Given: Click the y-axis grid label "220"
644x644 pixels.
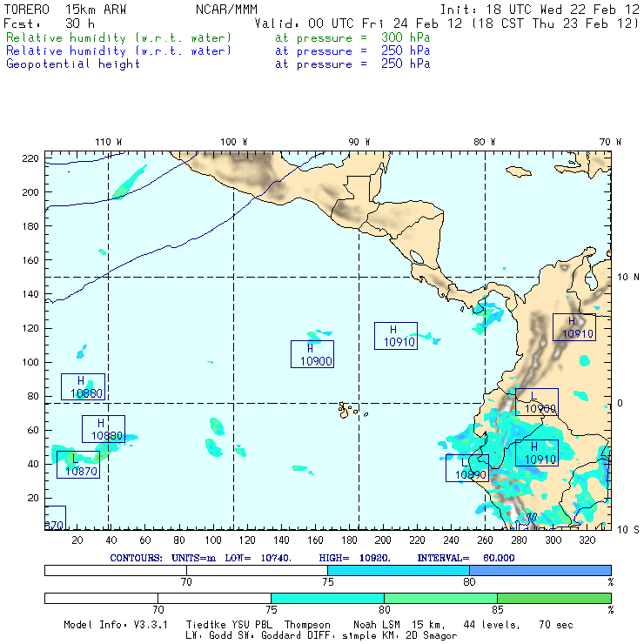Looking at the screenshot, I should (30, 158).
